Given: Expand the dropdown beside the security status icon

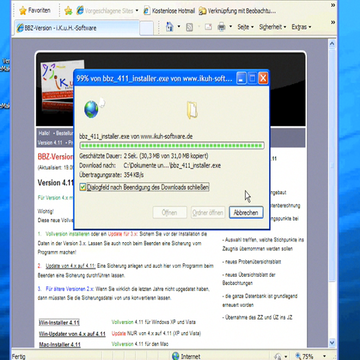Looking at the screenshot, I should tap(286, 356).
